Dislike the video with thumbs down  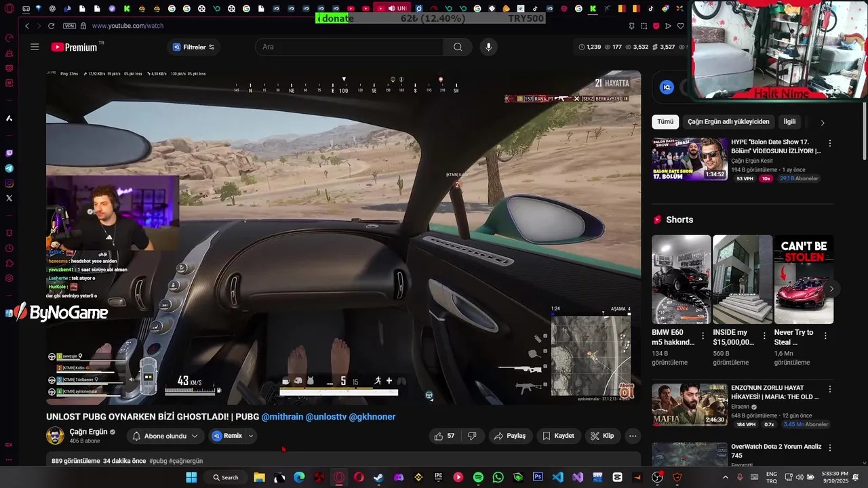(x=473, y=436)
